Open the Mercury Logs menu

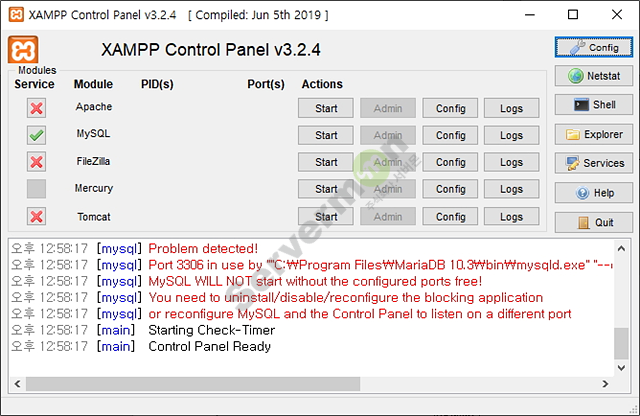(x=511, y=189)
